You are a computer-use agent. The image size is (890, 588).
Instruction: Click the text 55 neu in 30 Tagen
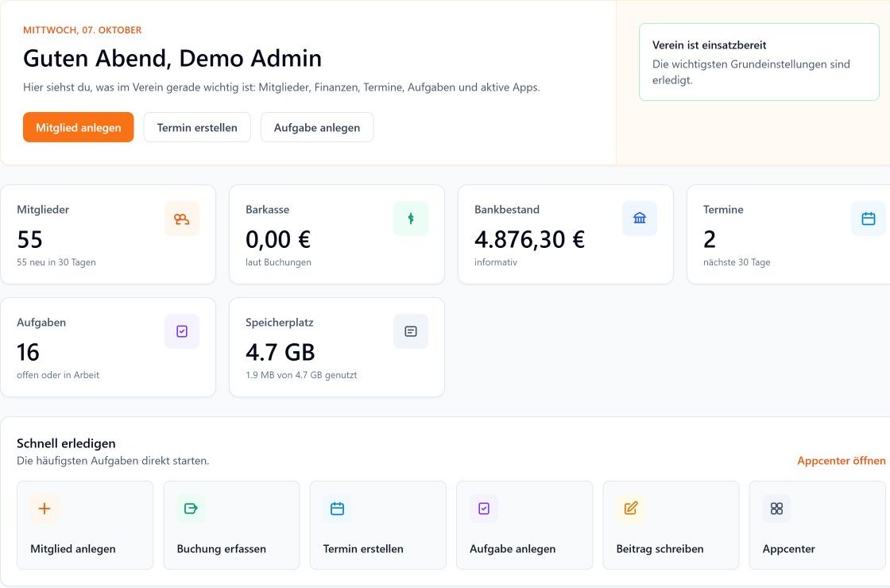56,262
